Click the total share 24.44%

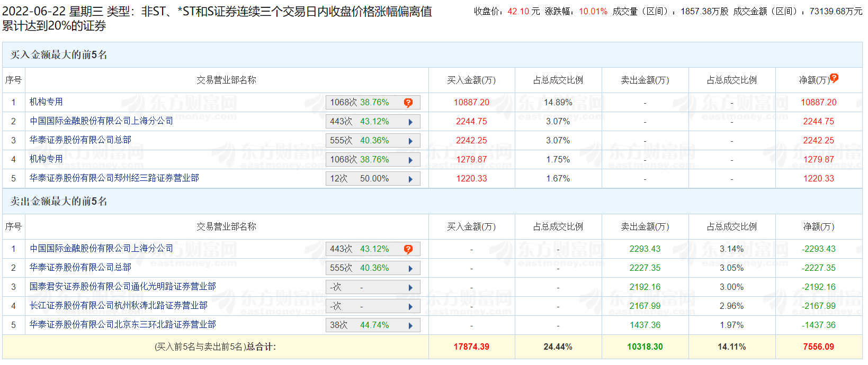[558, 347]
